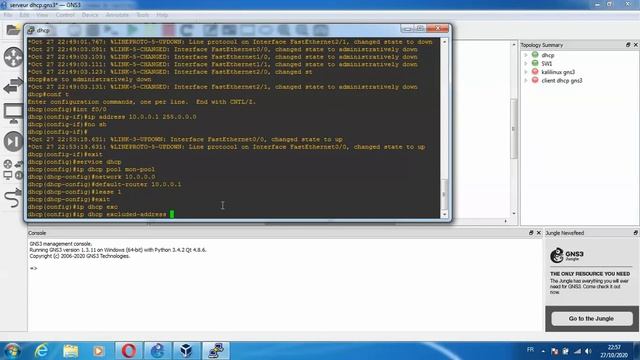Close the Console dock panel
Viewport: 640px width, 360px height.
[x=539, y=233]
